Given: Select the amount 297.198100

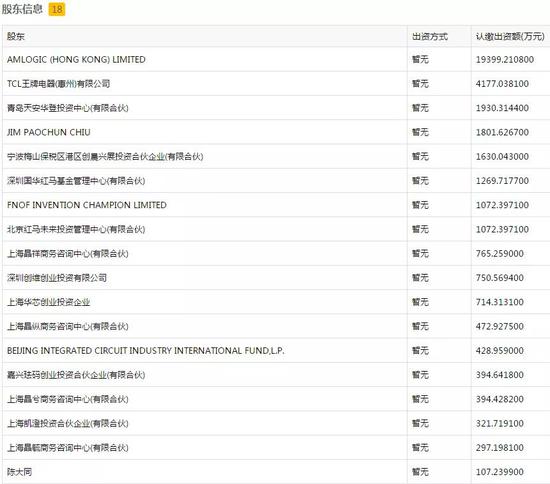Looking at the screenshot, I should [x=499, y=448].
